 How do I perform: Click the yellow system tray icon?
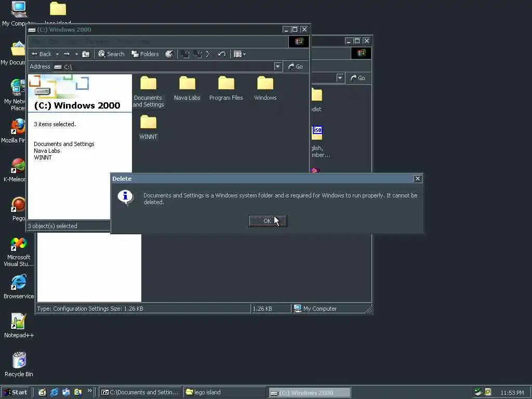488,392
